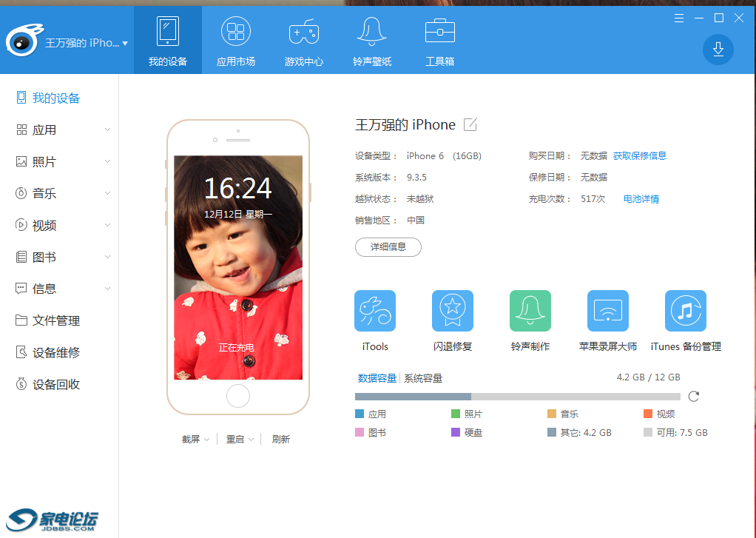This screenshot has width=756, height=538.
Task: Open the download manager arrow icon
Action: [718, 50]
